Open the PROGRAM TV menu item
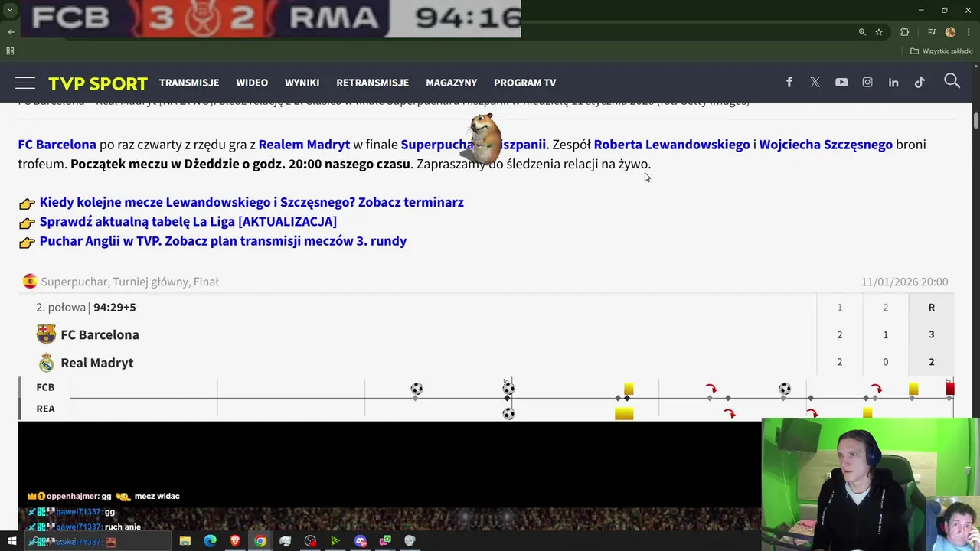Image resolution: width=980 pixels, height=551 pixels. click(524, 83)
